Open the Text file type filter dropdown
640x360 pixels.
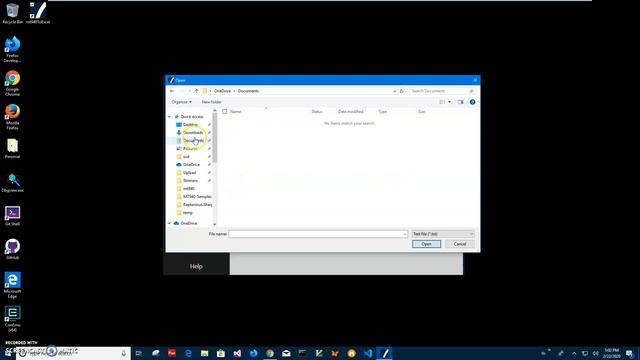click(443, 234)
